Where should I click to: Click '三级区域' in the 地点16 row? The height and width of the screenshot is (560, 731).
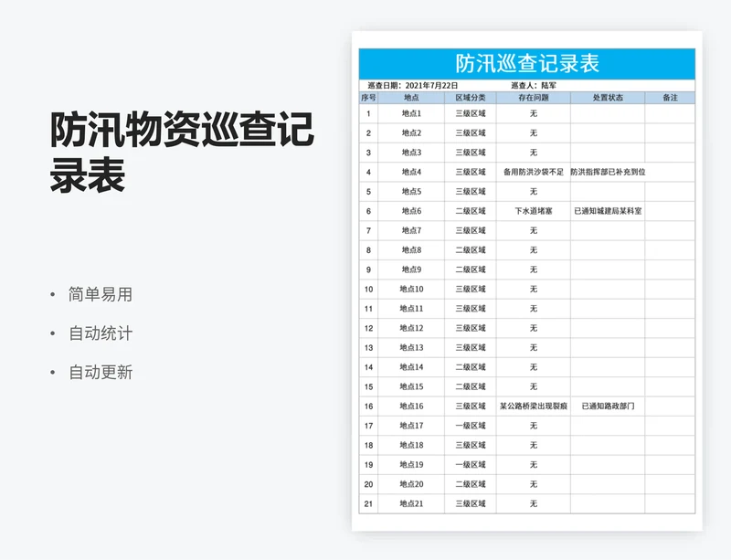[x=471, y=407]
